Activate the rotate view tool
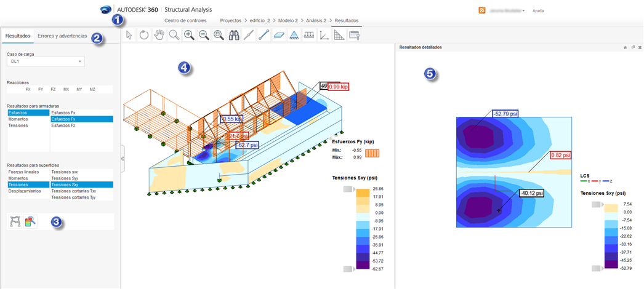Image resolution: width=644 pixels, height=289 pixels. [x=144, y=36]
